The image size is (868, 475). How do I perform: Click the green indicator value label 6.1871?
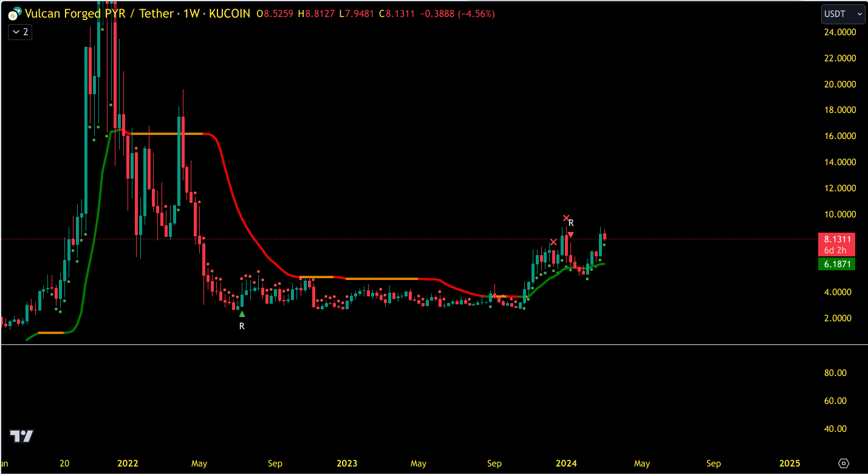836,264
